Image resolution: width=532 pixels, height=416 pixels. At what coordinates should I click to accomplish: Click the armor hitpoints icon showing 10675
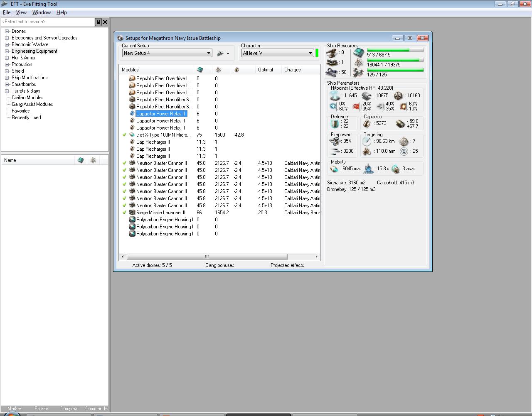coord(366,96)
